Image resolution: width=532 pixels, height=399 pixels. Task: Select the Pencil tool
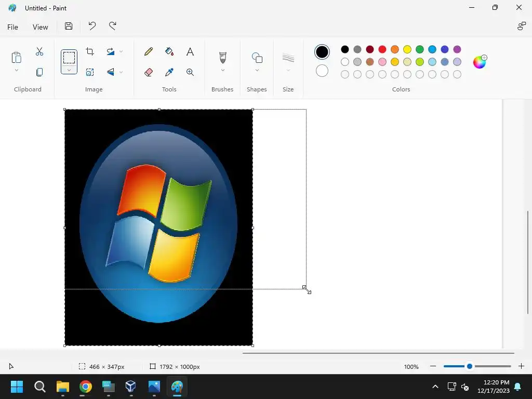click(148, 51)
